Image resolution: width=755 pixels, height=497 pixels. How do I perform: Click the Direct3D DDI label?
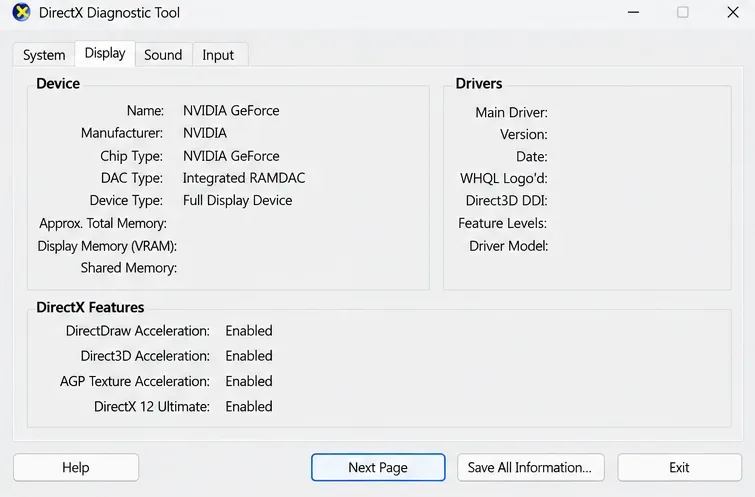click(507, 200)
